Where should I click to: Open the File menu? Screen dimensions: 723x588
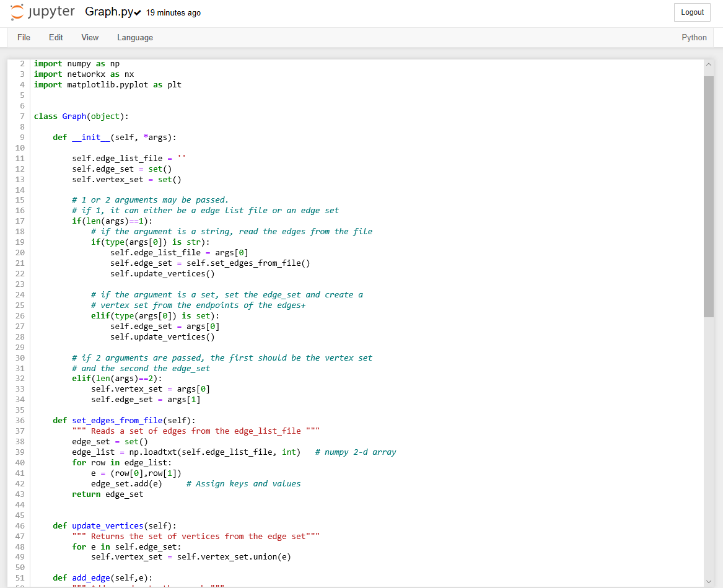24,37
